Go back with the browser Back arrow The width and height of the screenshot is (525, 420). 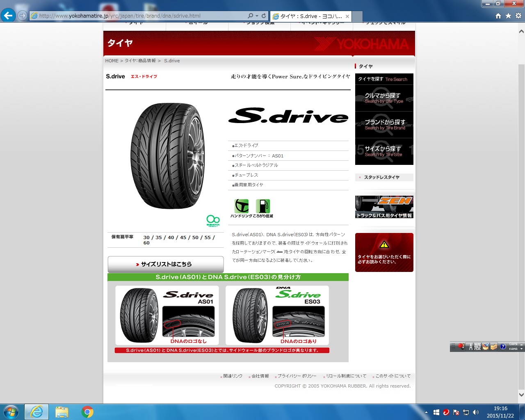click(x=8, y=16)
